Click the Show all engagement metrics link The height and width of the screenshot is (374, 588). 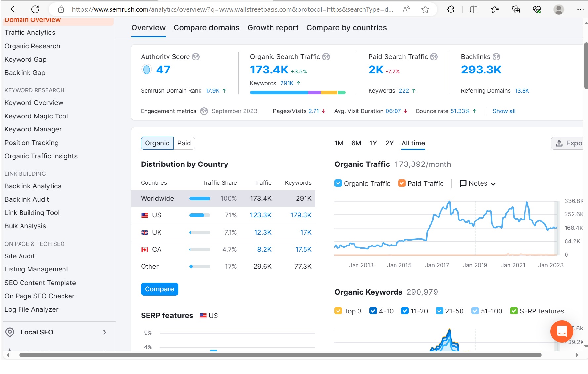[504, 111]
